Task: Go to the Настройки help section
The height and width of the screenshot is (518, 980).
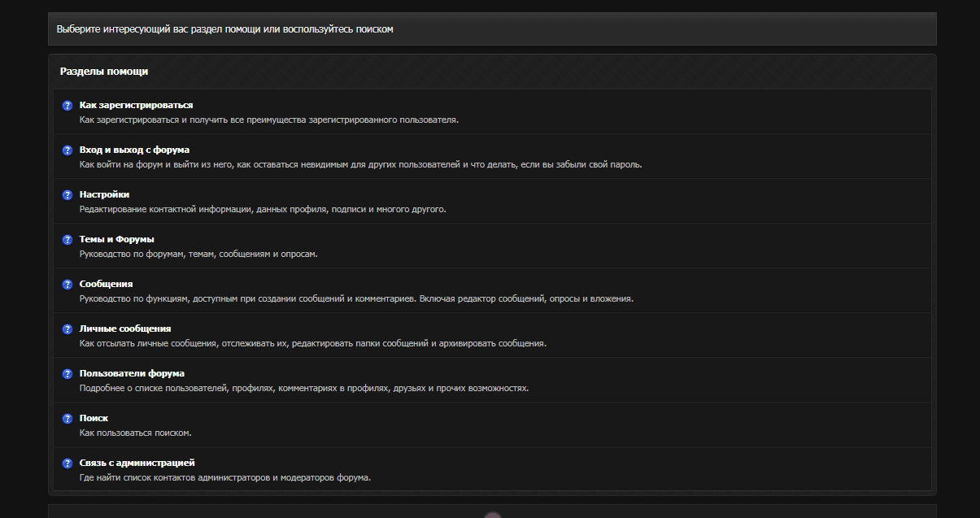Action: pos(104,194)
